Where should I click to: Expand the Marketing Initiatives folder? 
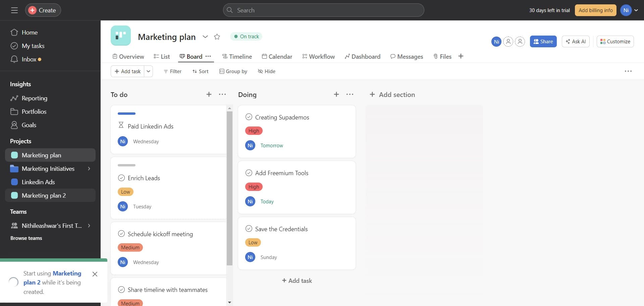click(89, 168)
